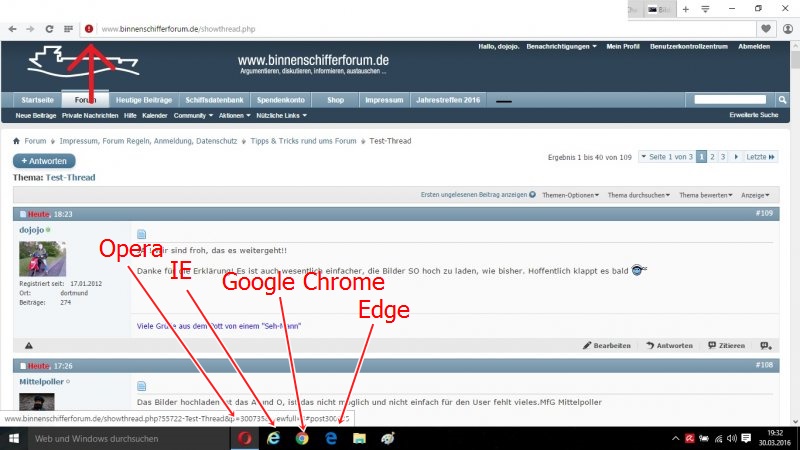Click the report post warning triangle icon
800x450 pixels.
[x=28, y=345]
